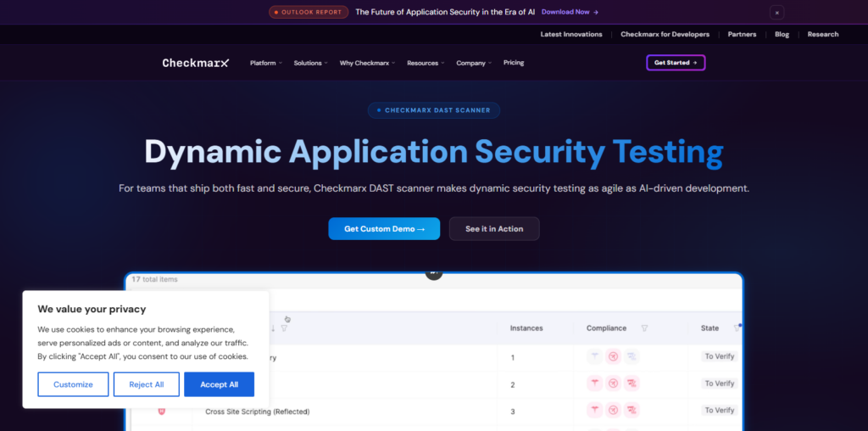Go to Checkmarx for Developers
The image size is (868, 431).
(x=665, y=34)
